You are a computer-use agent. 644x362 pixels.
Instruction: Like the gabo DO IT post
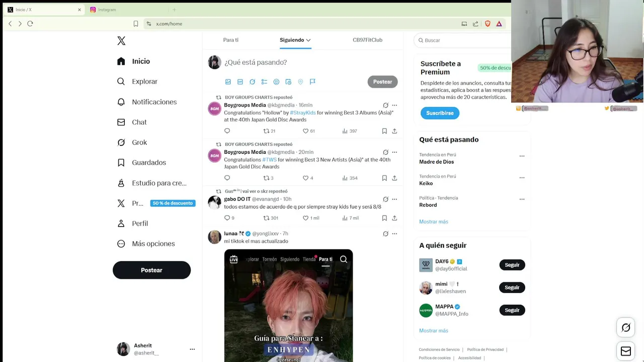(x=310, y=218)
